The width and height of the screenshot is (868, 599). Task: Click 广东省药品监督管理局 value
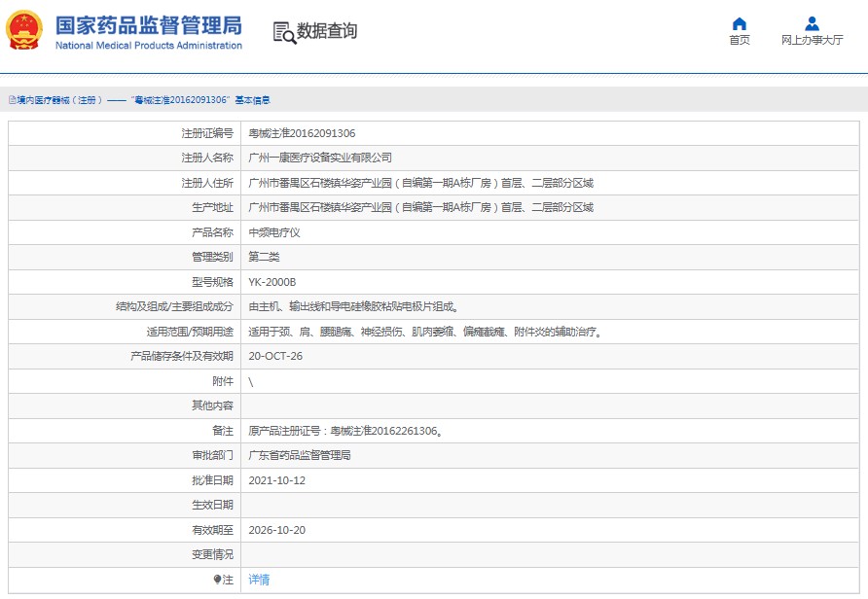pos(300,455)
